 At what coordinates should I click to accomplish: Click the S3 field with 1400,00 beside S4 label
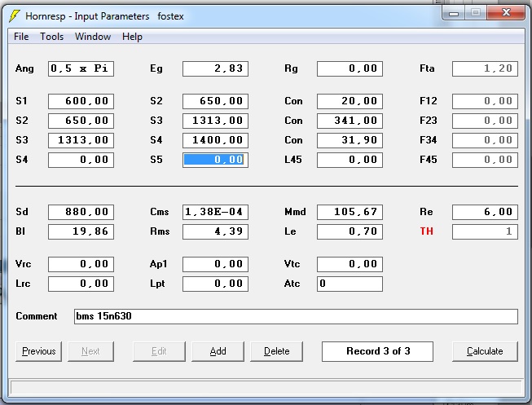[x=215, y=140]
